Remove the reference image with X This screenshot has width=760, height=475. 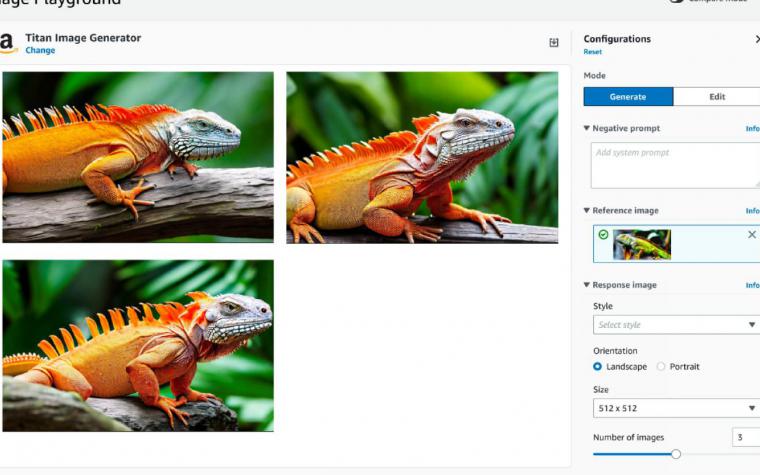coord(752,235)
